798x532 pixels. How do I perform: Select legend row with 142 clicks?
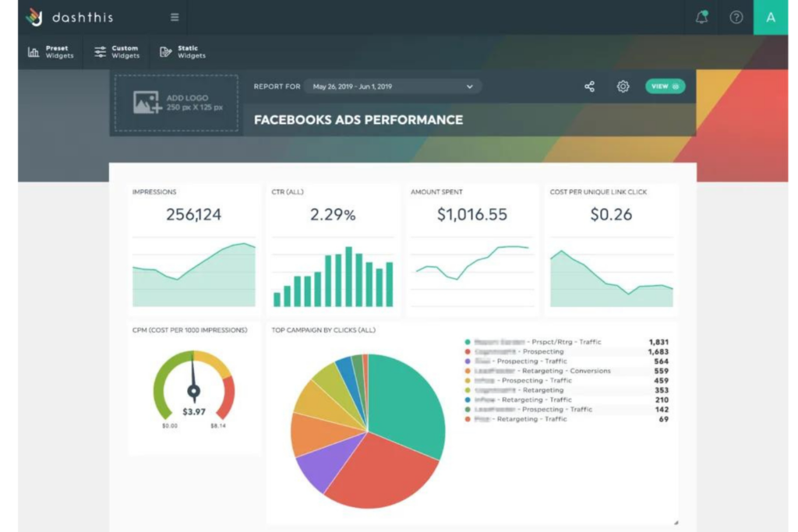coord(567,410)
